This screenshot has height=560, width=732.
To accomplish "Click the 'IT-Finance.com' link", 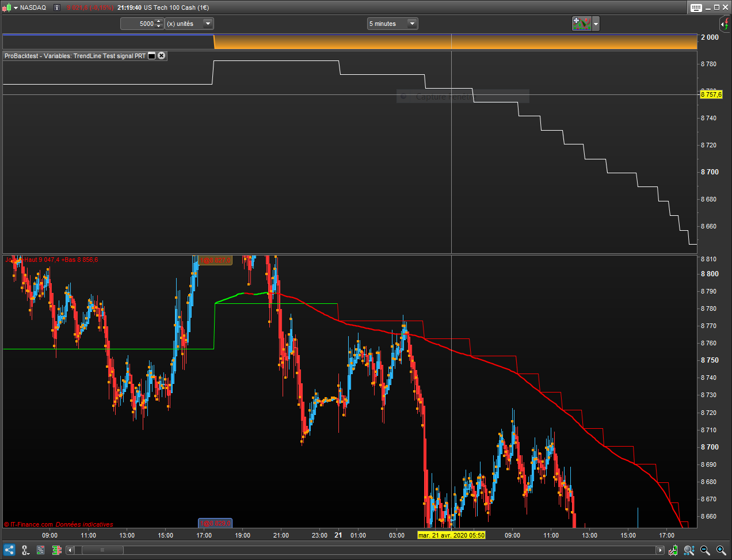I will (32, 524).
